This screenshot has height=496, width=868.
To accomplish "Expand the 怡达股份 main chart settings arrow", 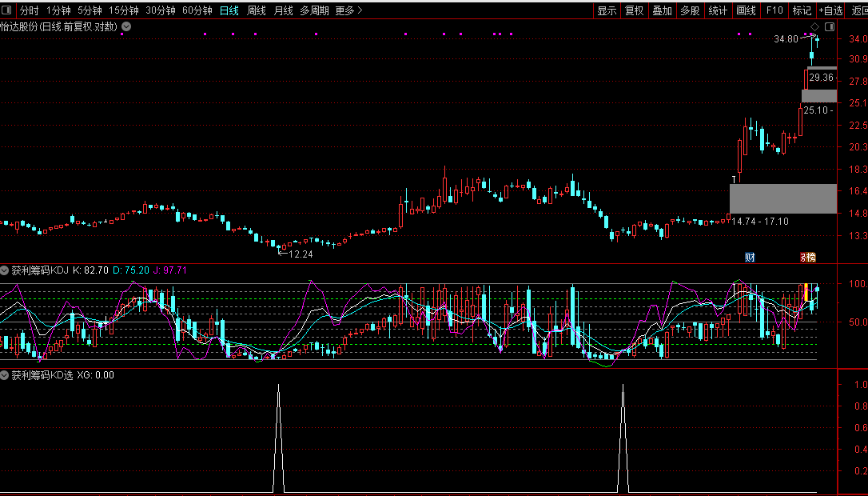I will 126,26.
